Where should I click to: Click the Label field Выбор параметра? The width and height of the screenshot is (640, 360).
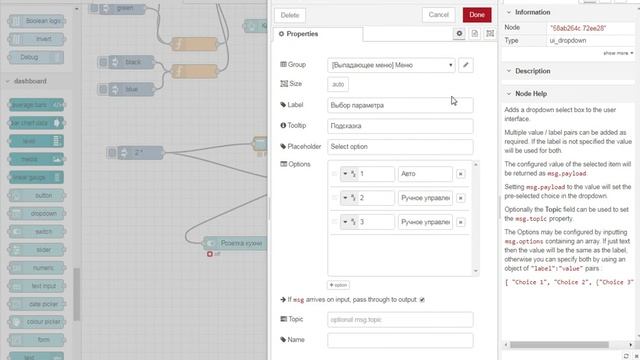(400, 105)
